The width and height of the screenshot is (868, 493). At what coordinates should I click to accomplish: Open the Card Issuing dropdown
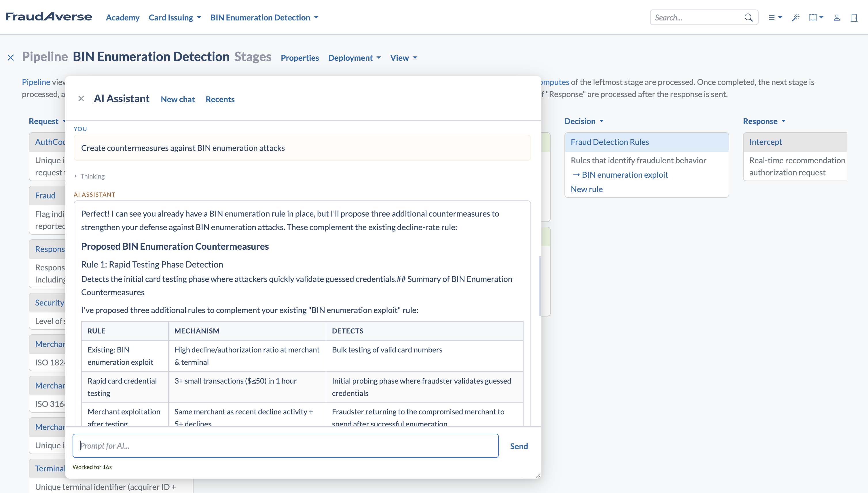175,18
